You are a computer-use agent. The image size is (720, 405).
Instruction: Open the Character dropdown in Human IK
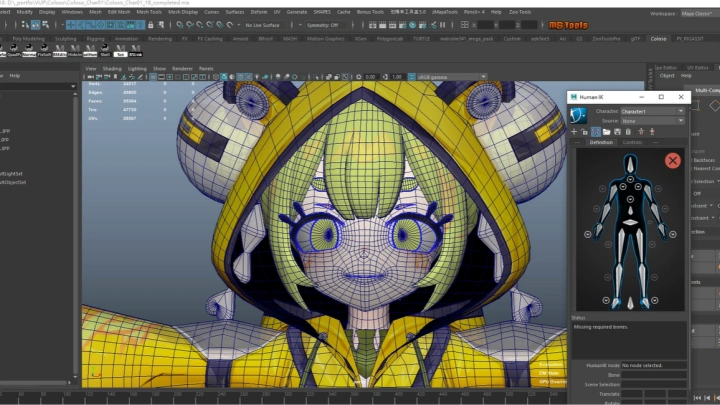(x=652, y=111)
